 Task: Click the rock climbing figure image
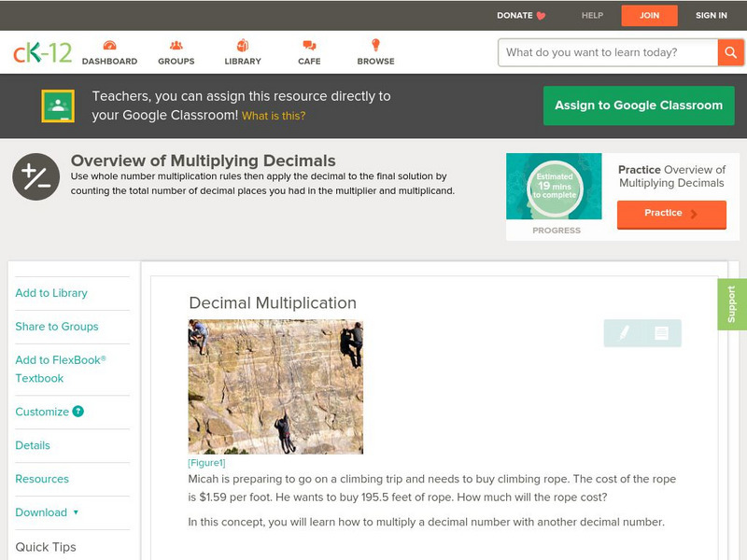pos(275,386)
